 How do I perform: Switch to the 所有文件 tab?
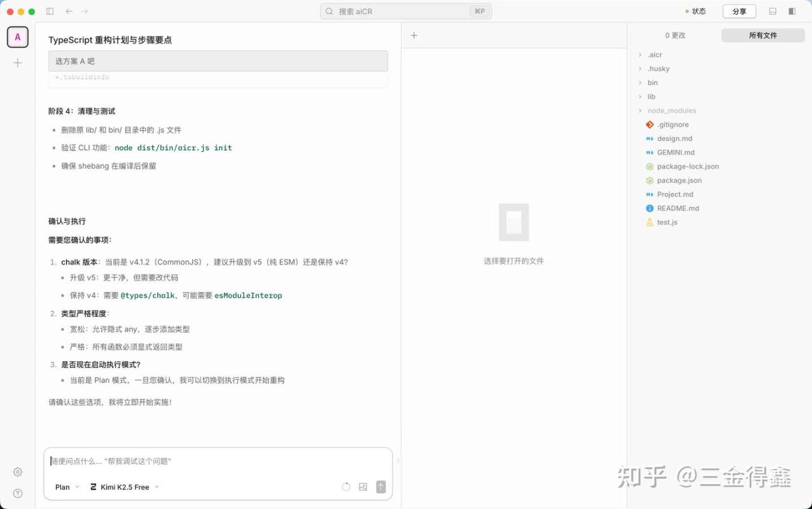[763, 36]
